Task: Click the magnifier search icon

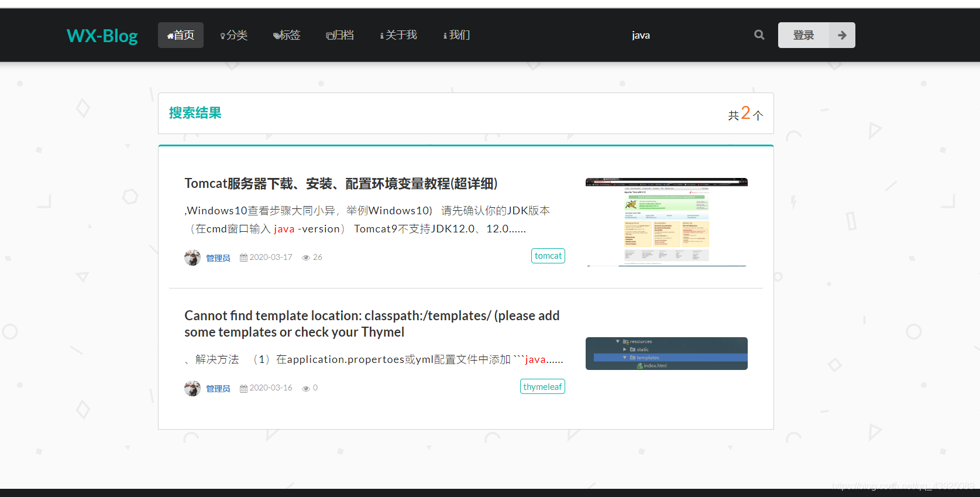Action: click(759, 35)
